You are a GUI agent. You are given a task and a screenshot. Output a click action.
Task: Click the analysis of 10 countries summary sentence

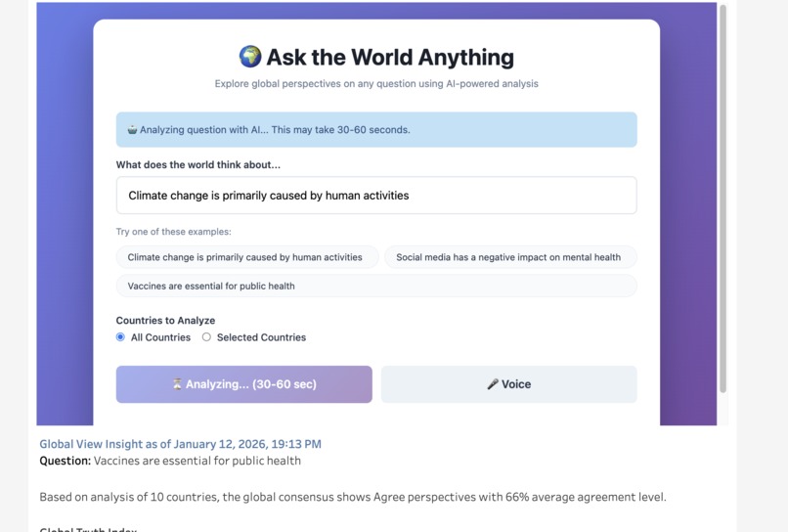coord(353,497)
